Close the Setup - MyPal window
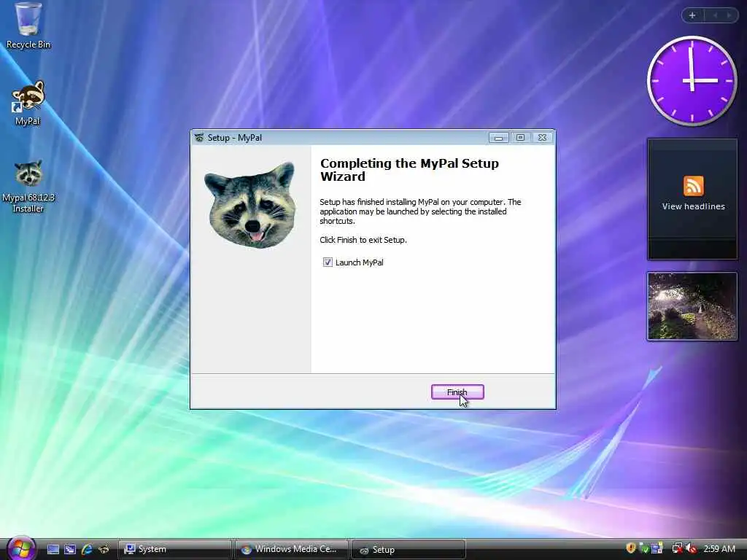Screen dimensions: 747x560 (x=542, y=138)
